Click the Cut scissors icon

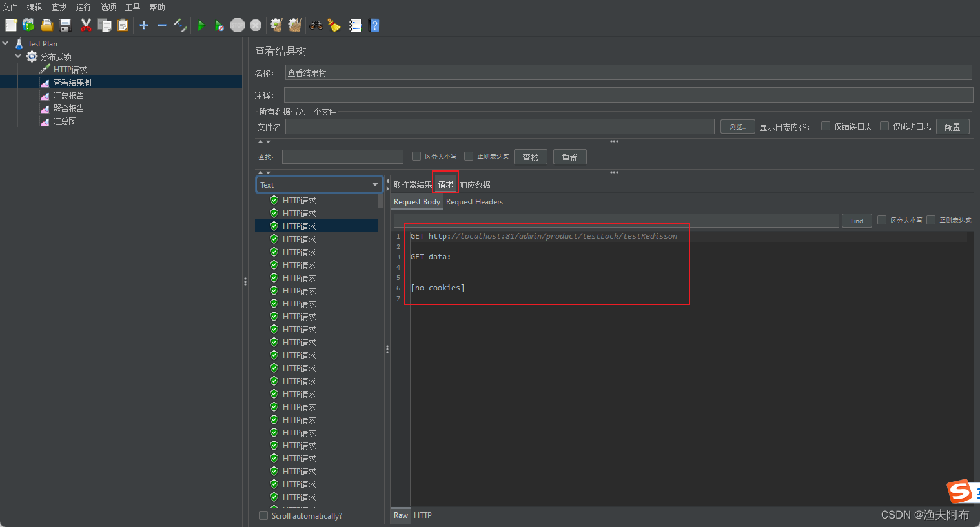click(86, 25)
